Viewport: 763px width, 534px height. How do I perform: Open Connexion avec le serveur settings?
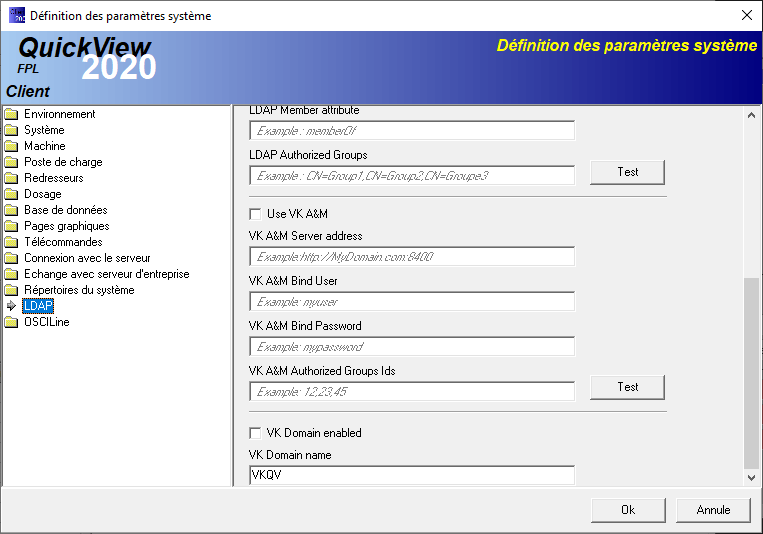[87, 258]
